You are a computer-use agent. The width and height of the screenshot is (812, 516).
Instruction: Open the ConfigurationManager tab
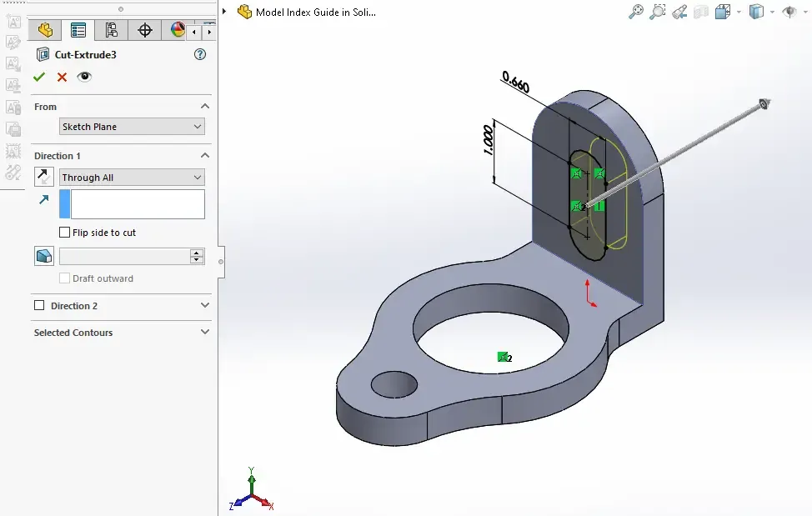pyautogui.click(x=111, y=30)
